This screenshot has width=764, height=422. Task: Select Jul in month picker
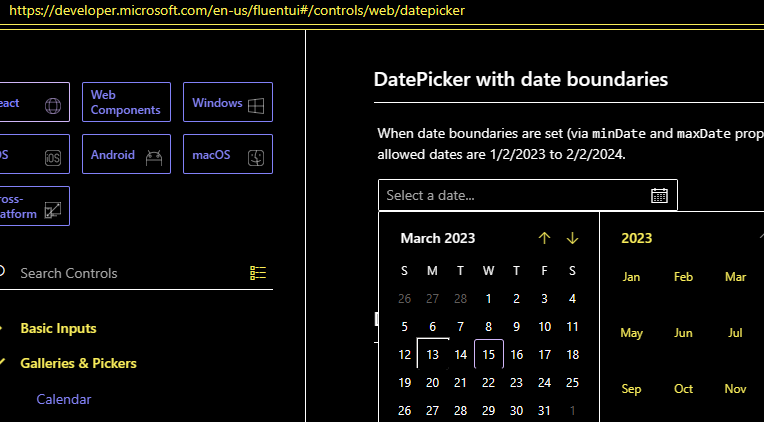pyautogui.click(x=735, y=333)
